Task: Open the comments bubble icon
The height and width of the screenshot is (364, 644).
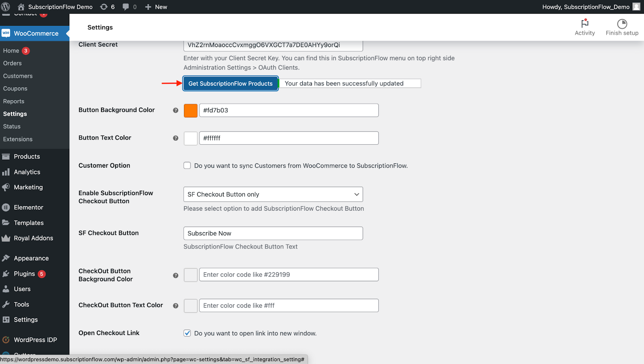Action: [126, 7]
